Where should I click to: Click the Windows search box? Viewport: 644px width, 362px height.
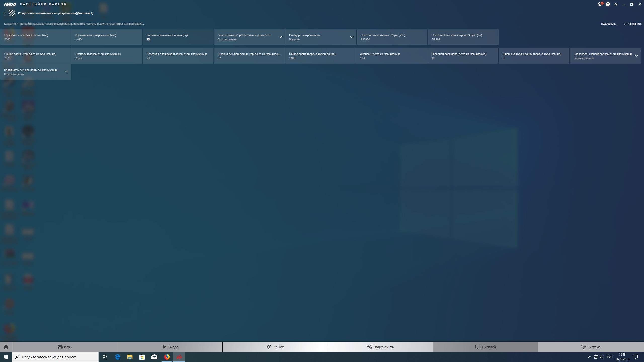click(x=55, y=357)
